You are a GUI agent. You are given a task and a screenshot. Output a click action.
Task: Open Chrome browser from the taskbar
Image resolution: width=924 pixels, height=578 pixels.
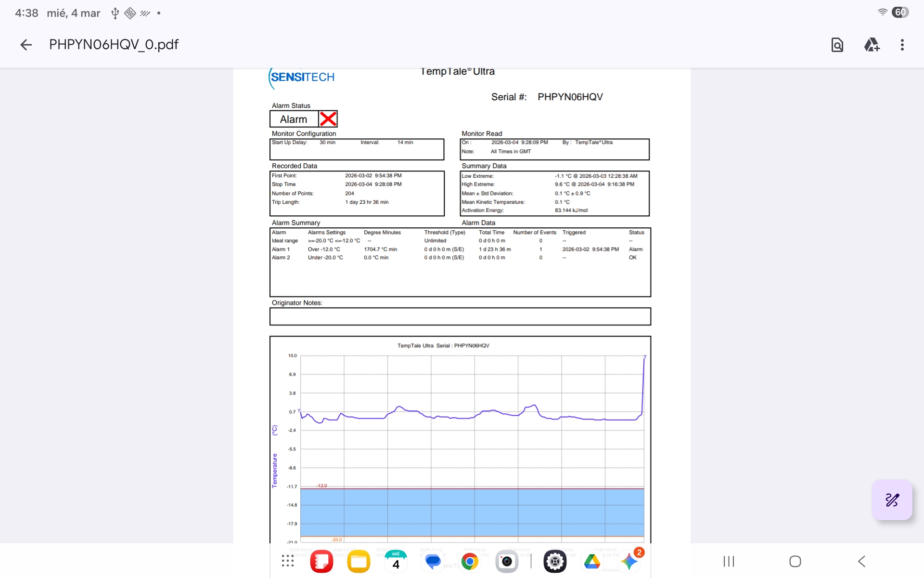(470, 561)
